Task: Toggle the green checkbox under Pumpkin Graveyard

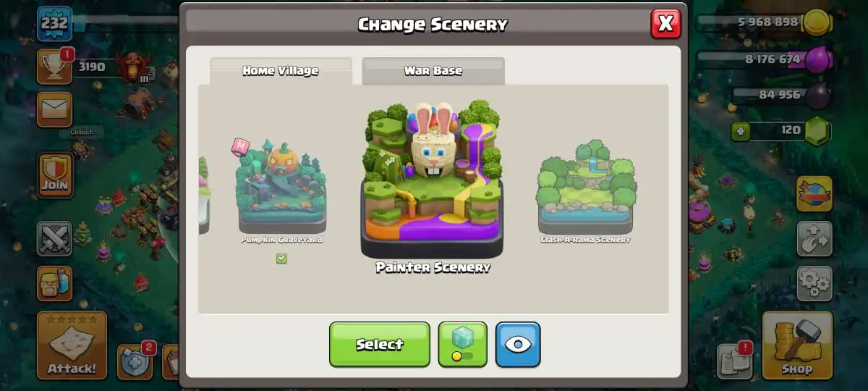Action: pyautogui.click(x=281, y=258)
